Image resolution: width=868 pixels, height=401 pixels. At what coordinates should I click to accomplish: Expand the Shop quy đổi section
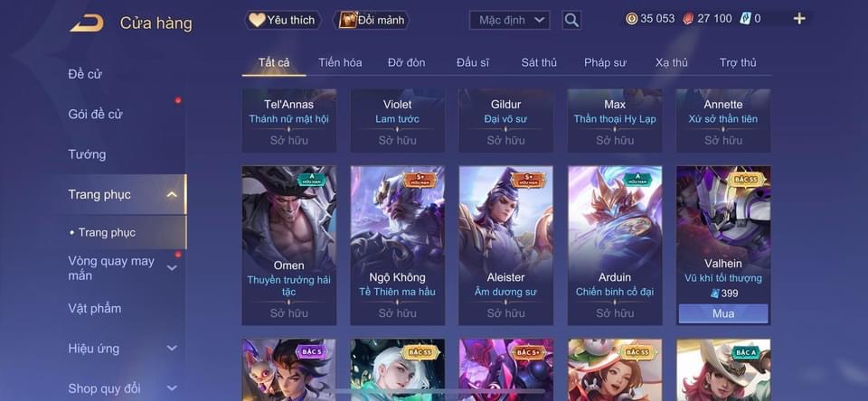click(x=172, y=388)
